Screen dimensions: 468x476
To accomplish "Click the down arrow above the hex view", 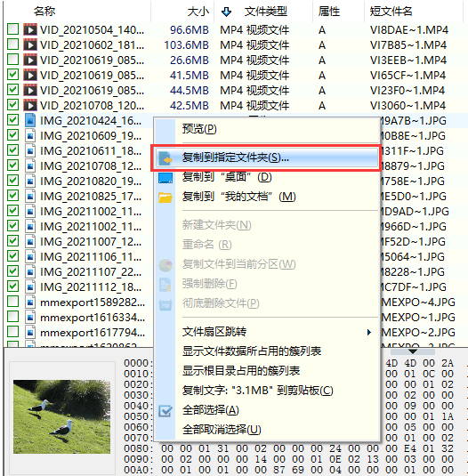I will click(413, 351).
